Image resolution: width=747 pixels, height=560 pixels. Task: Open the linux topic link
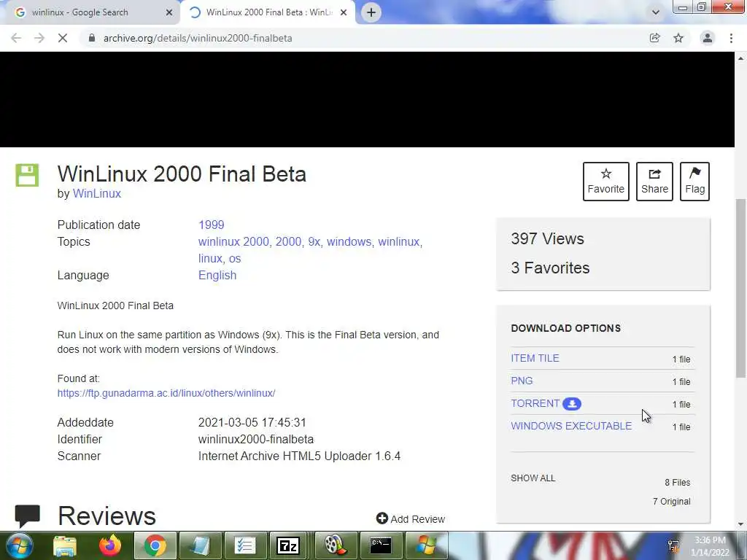pyautogui.click(x=210, y=259)
